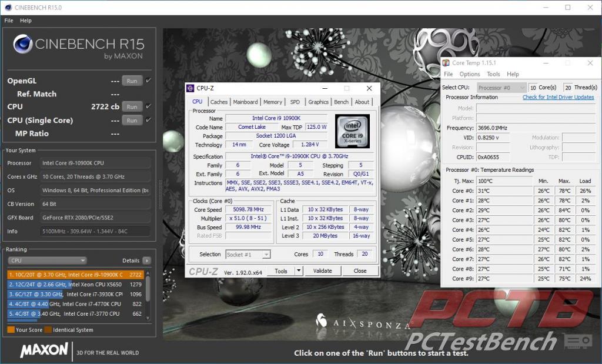
Task: Click CPU-Z Multiplier value x 51.0
Action: 248,218
